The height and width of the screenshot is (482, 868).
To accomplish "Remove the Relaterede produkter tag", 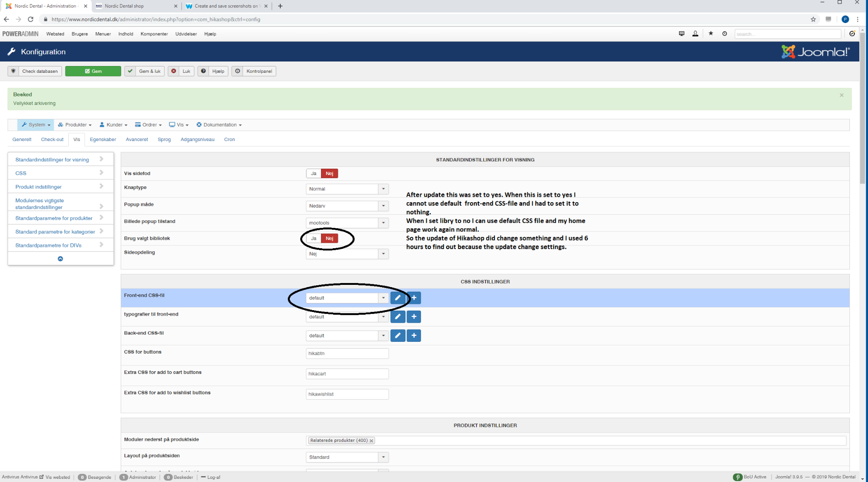I will [372, 441].
